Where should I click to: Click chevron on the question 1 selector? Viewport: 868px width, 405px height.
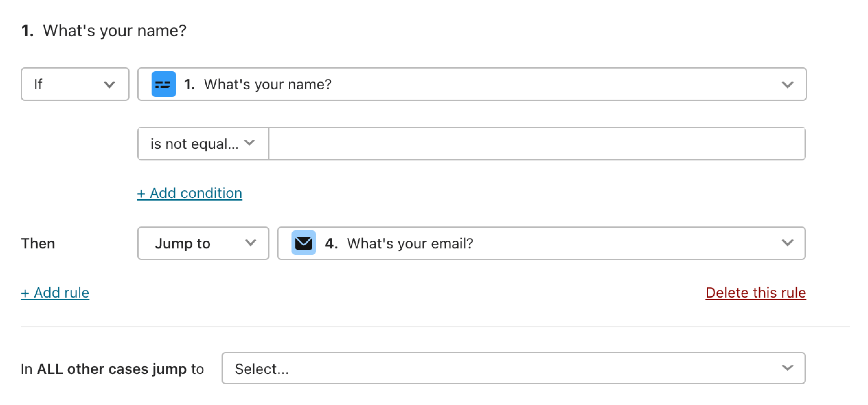coord(787,84)
